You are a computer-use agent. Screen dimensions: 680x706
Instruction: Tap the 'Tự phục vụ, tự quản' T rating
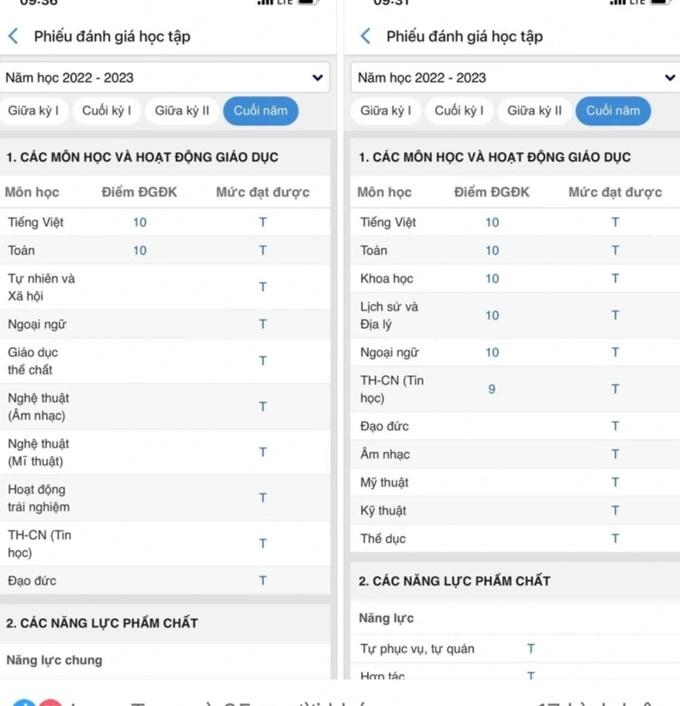click(531, 649)
